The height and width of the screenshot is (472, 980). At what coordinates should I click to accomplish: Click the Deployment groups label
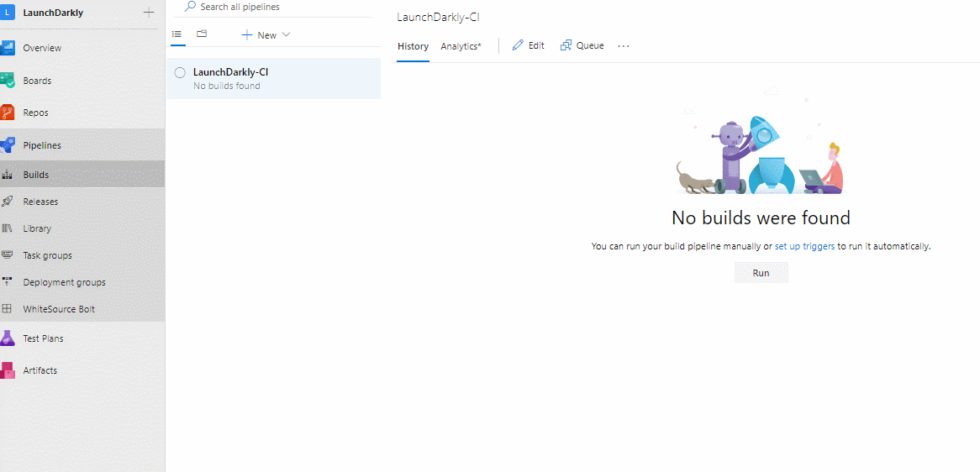pos(65,282)
